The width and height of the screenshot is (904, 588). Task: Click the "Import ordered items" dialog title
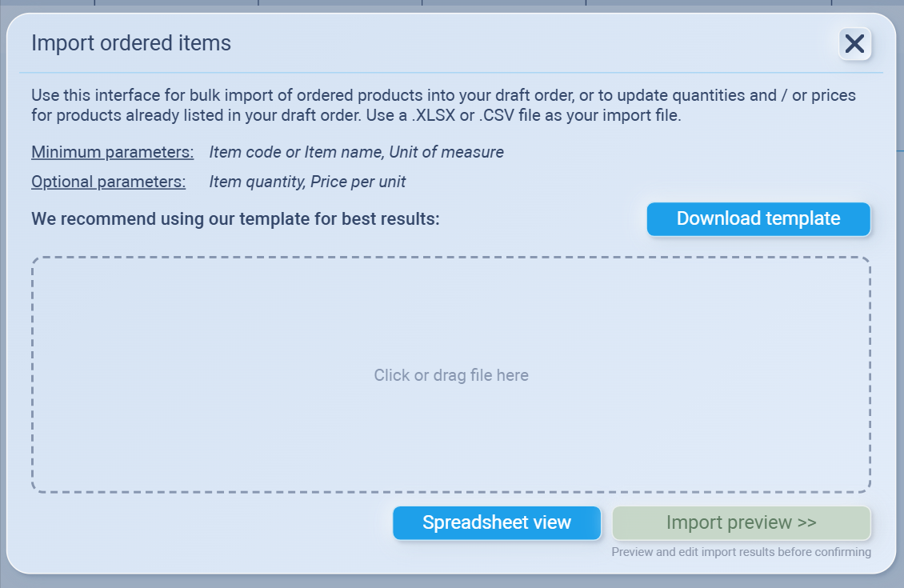pyautogui.click(x=131, y=43)
